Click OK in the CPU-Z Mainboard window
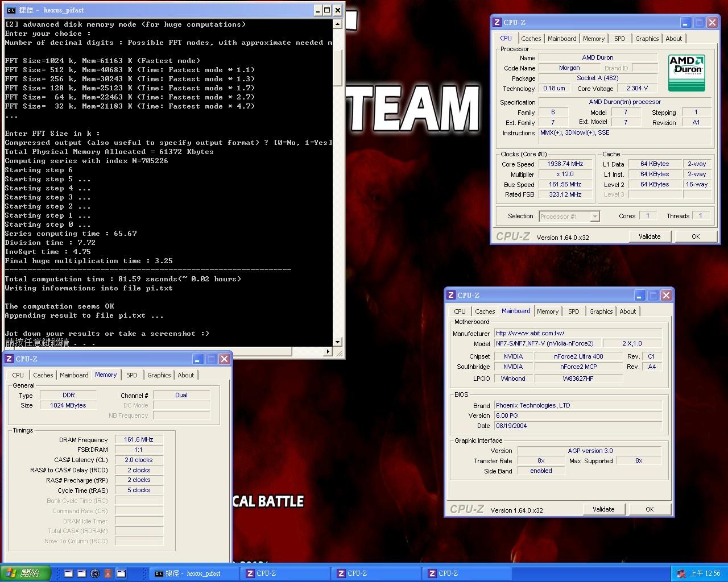The width and height of the screenshot is (728, 582). 650,509
